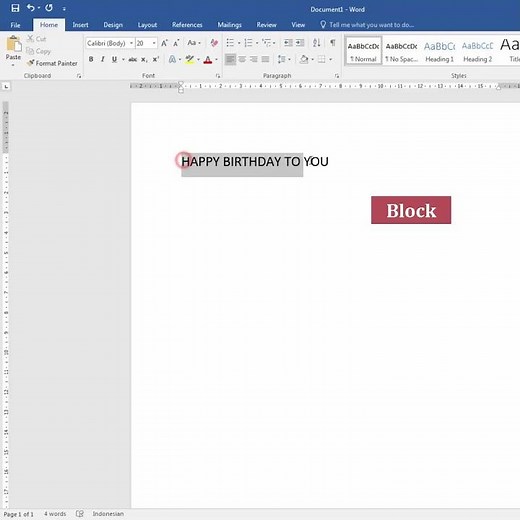Click the tab selector at ruler corner
The width and height of the screenshot is (520, 520).
click(6, 87)
